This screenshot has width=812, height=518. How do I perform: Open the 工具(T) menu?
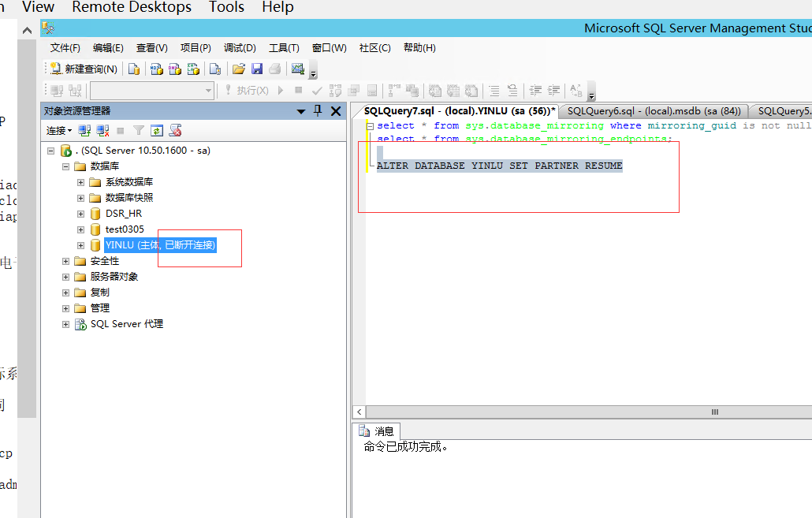284,48
